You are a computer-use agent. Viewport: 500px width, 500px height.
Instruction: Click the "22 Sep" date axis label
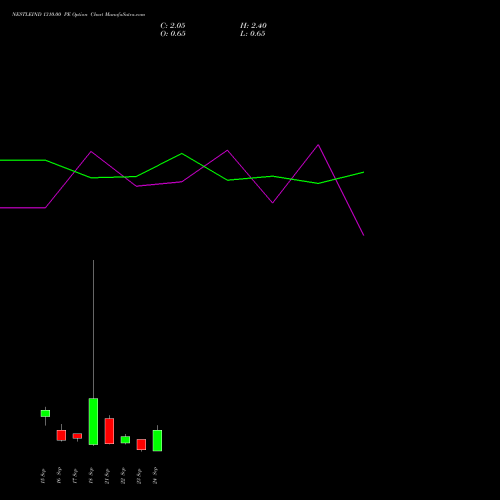pyautogui.click(x=123, y=476)
